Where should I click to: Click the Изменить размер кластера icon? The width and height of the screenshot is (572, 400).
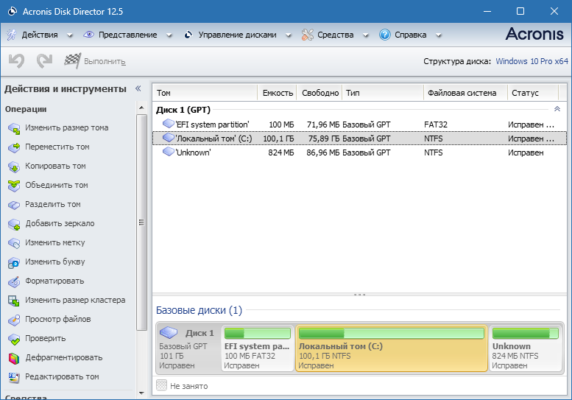pyautogui.click(x=14, y=300)
